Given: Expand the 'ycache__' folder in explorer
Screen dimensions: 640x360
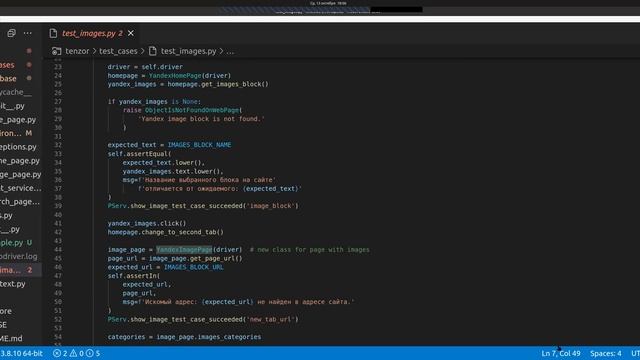Looking at the screenshot, I should click(x=16, y=92).
